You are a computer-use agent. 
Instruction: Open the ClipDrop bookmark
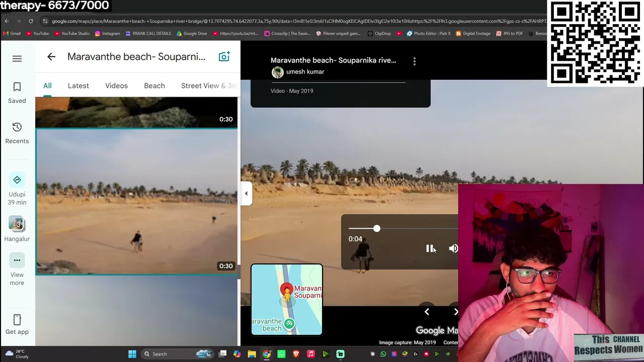tap(379, 34)
